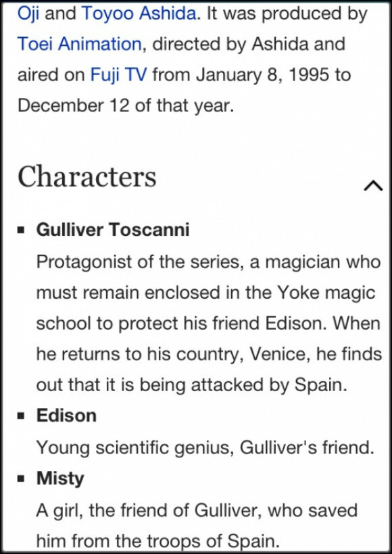
Task: Select the Gulliver Toscanni character name
Action: (x=113, y=230)
